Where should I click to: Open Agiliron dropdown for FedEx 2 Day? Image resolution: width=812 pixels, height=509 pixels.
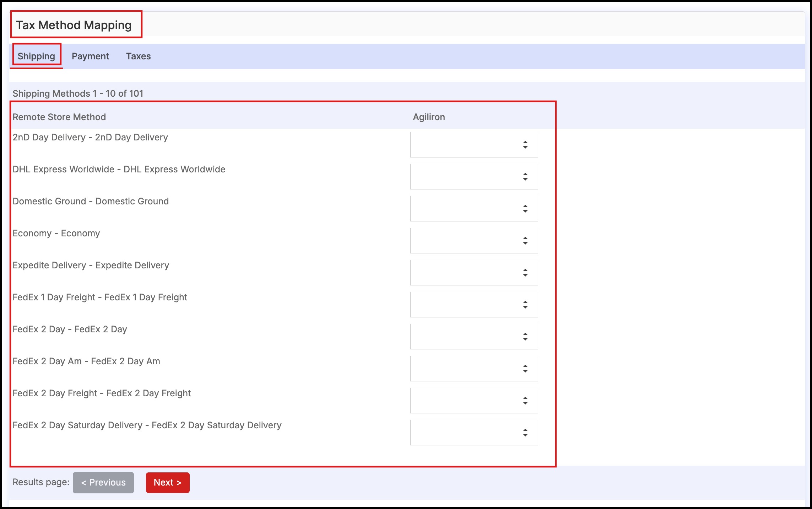474,337
